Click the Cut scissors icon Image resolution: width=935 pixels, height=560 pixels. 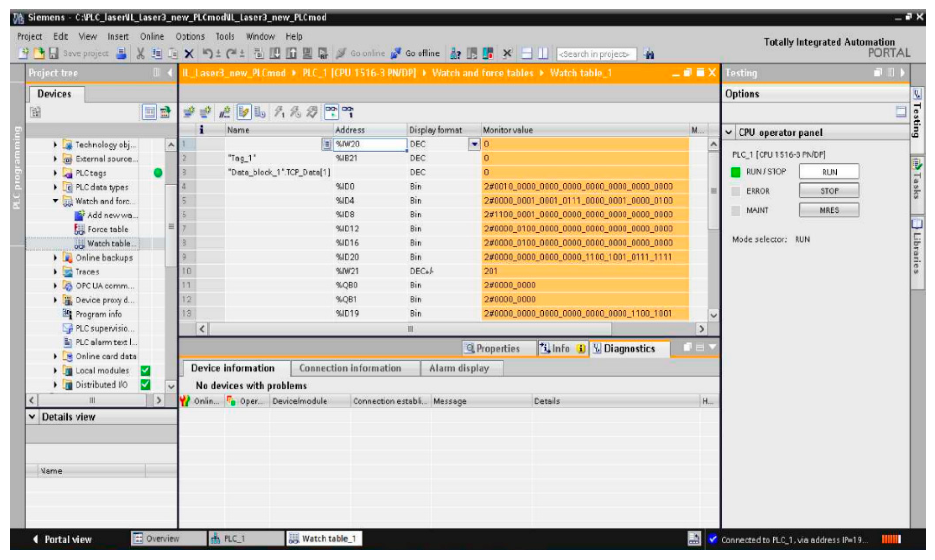(140, 53)
